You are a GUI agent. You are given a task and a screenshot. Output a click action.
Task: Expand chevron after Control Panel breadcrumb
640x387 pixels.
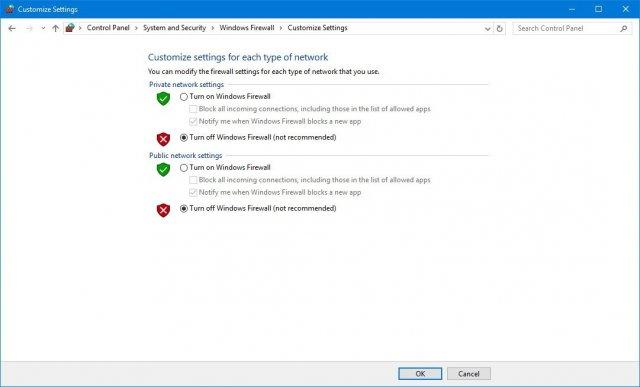136,28
